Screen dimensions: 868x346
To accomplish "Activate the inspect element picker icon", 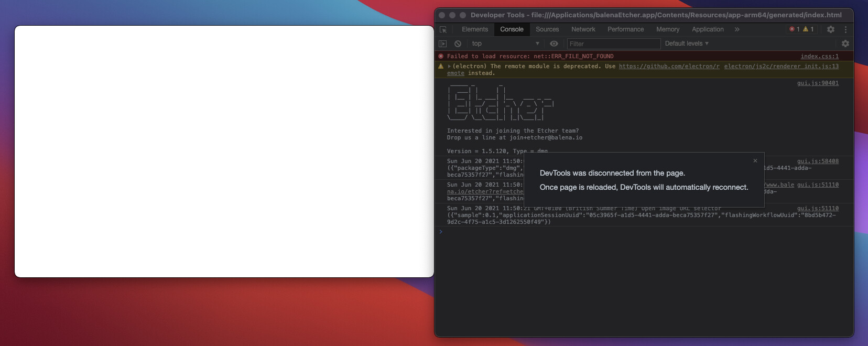I will 443,29.
